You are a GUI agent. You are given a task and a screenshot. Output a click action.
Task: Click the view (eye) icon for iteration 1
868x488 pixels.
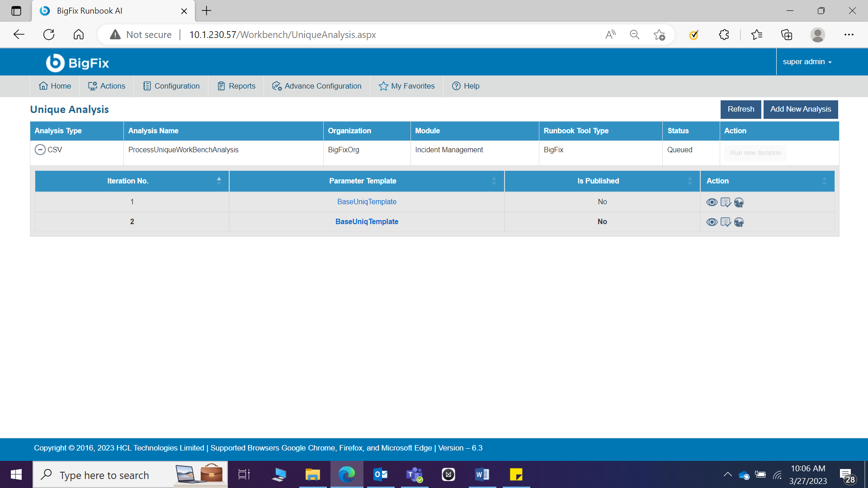pos(712,202)
